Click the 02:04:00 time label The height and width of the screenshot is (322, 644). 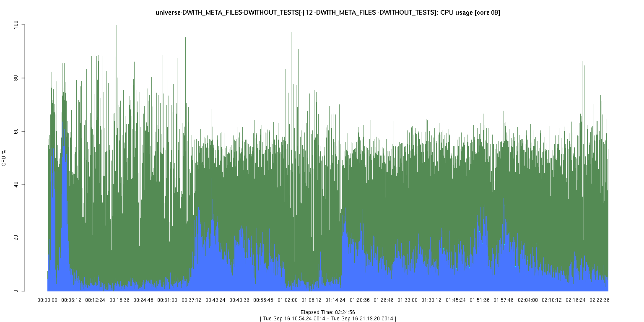click(x=527, y=300)
